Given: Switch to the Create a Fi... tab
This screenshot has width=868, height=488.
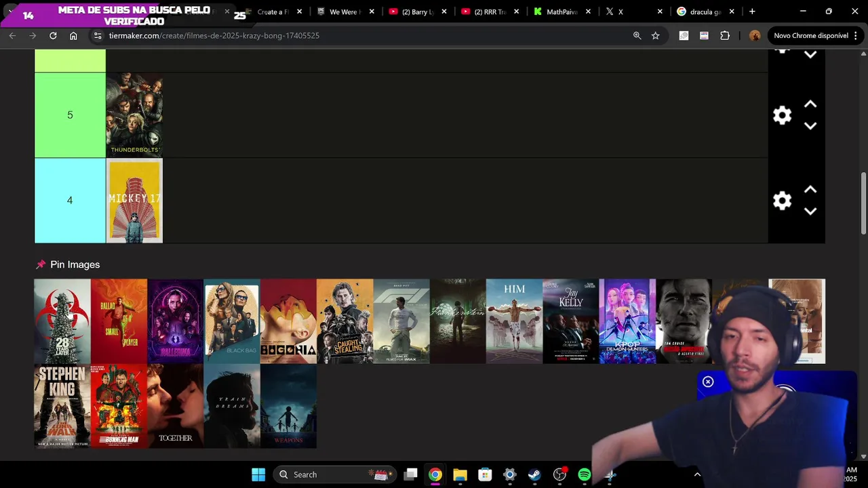Looking at the screenshot, I should tap(273, 12).
